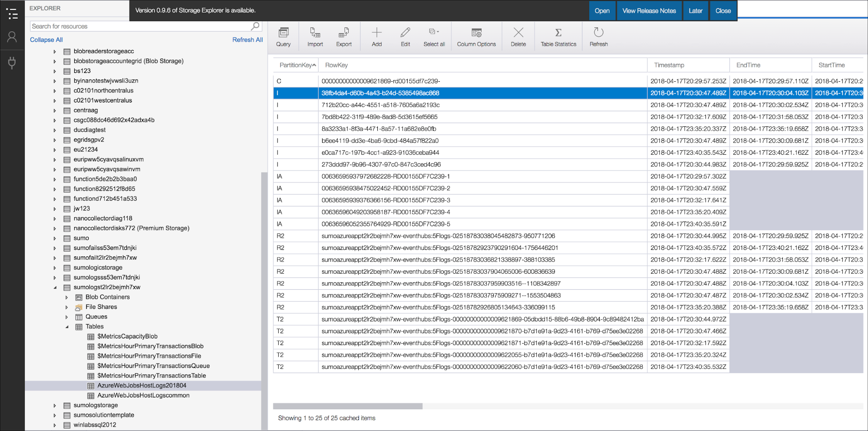
Task: Export the table entities
Action: (343, 36)
